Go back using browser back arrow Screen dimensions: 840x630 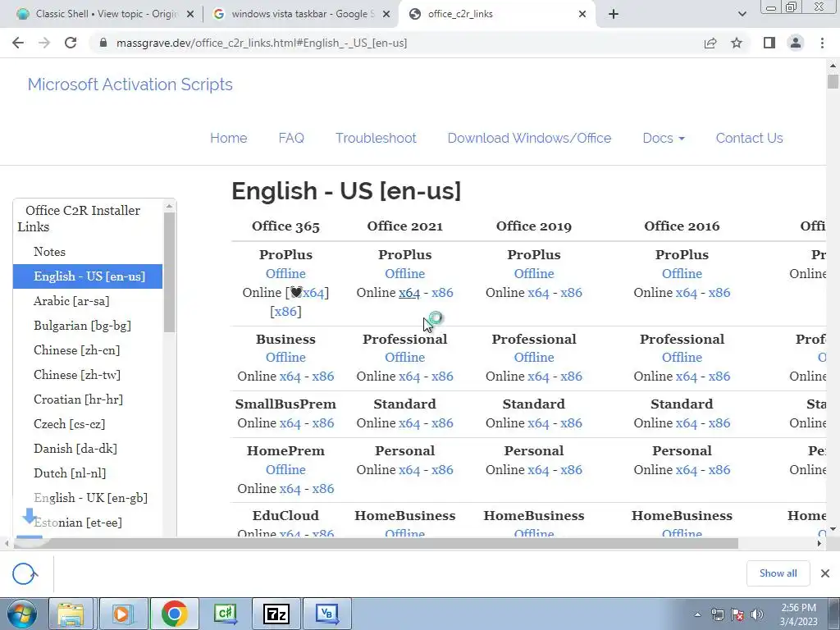click(x=18, y=43)
